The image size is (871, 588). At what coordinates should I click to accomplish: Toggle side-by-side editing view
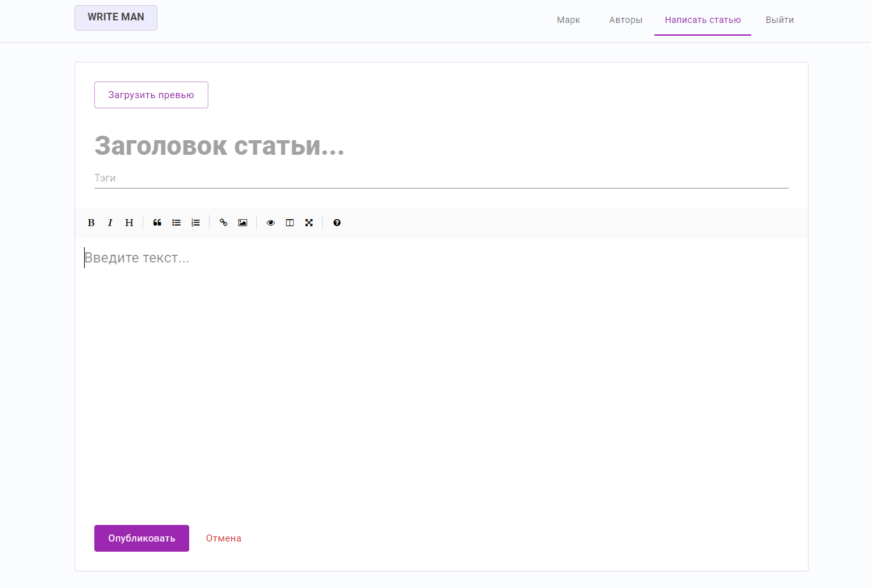[x=290, y=222]
